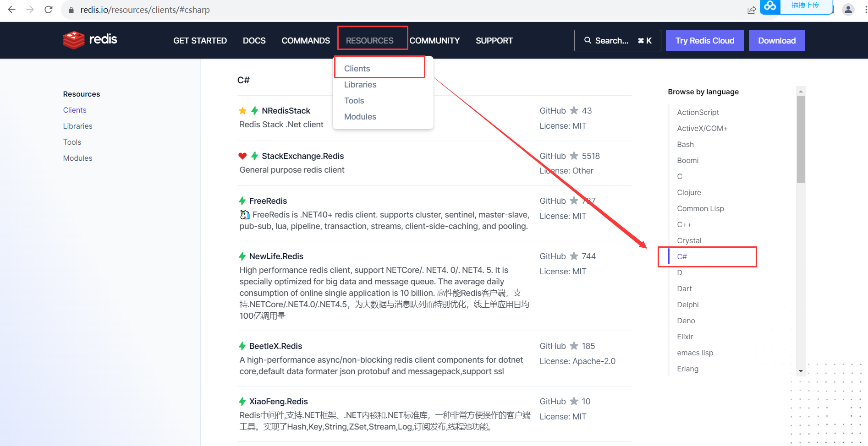
Task: Open the DOCS menu
Action: [254, 41]
